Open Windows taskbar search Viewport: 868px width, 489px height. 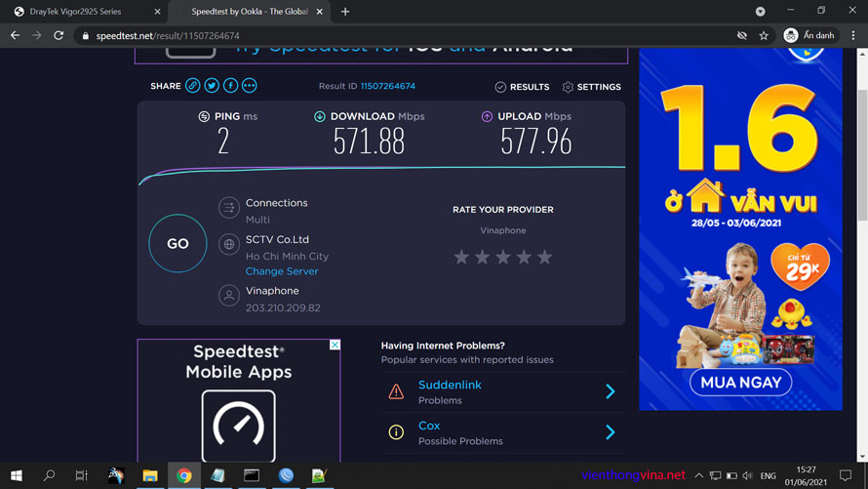(x=49, y=475)
